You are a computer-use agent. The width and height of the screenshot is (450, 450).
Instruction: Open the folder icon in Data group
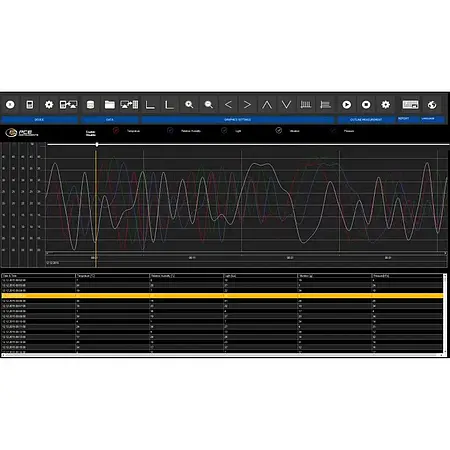109,105
